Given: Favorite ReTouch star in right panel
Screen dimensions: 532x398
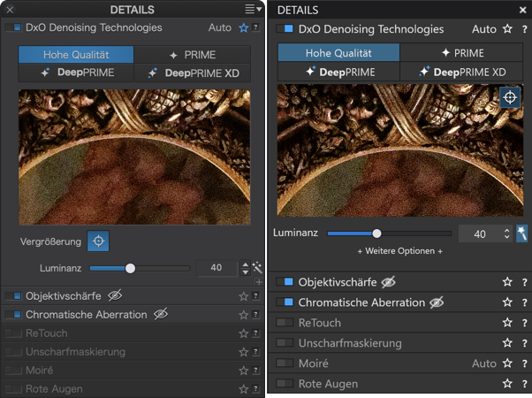Looking at the screenshot, I should (x=507, y=322).
